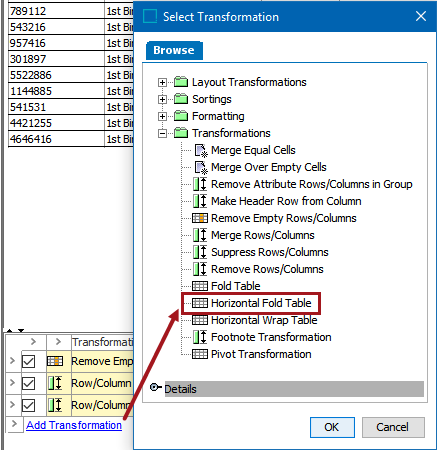Collapse the Transformations folder
This screenshot has width=437, height=450.
click(x=162, y=133)
